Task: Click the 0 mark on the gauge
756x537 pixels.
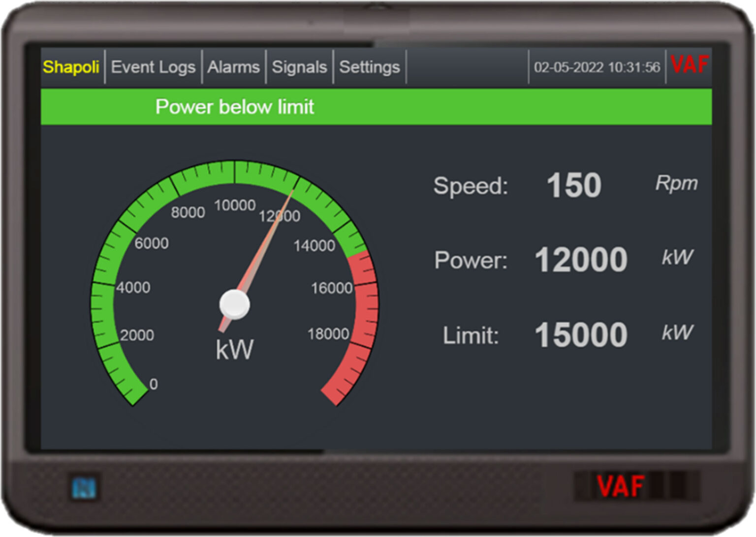Action: (154, 384)
